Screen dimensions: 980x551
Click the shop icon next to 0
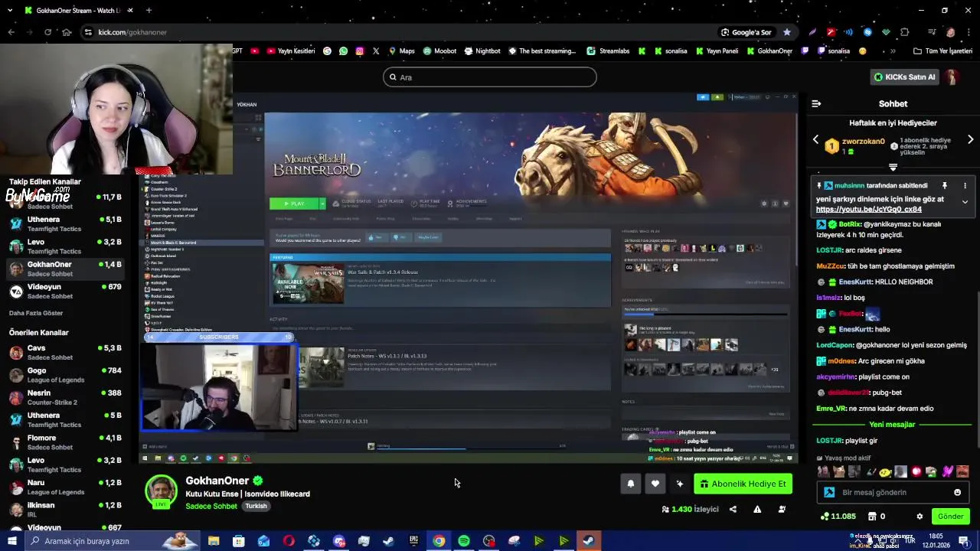tap(871, 517)
